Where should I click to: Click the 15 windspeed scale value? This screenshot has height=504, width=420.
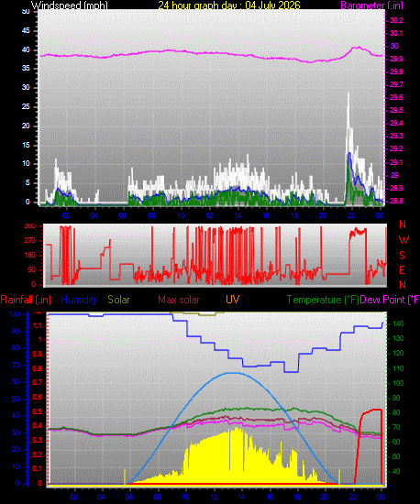(x=26, y=145)
